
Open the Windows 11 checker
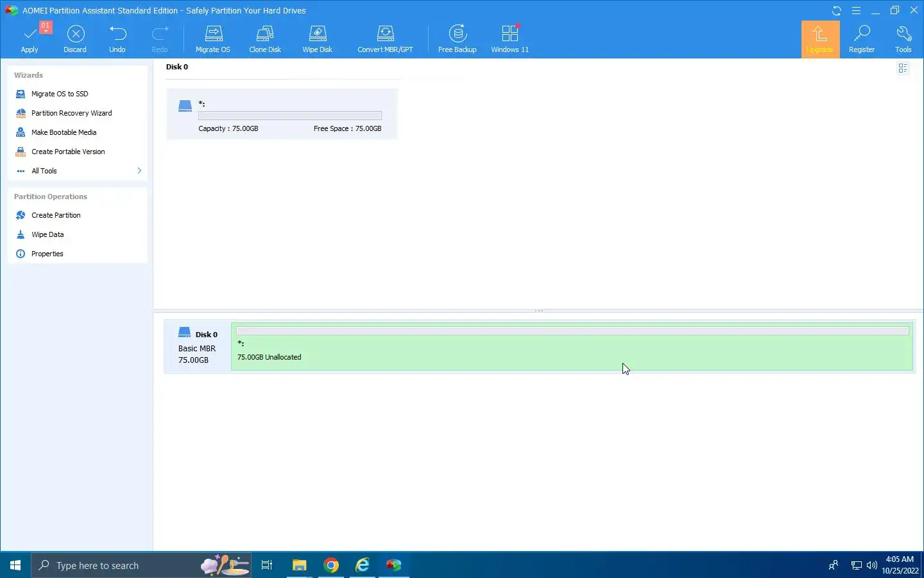(510, 39)
